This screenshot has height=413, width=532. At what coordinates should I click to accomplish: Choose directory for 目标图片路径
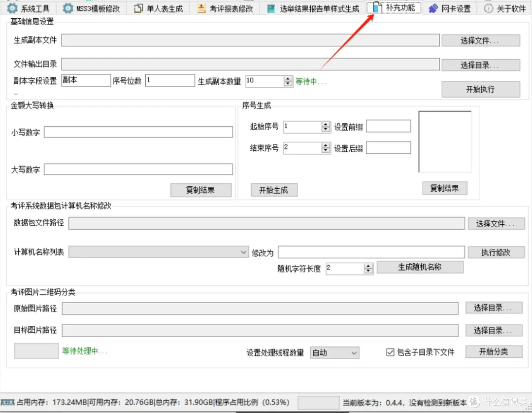[494, 330]
